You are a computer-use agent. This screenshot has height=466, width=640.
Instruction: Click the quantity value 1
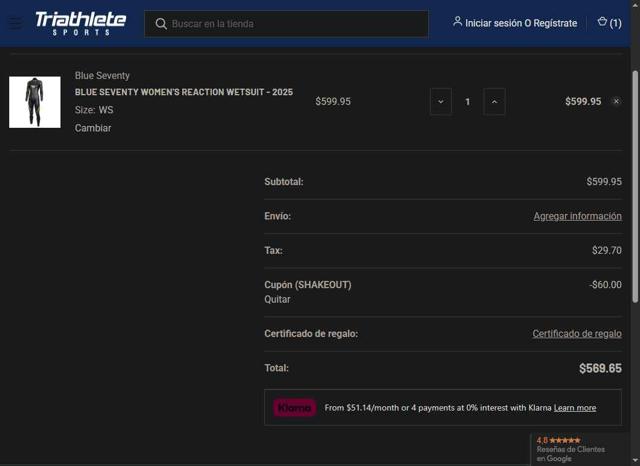click(467, 102)
